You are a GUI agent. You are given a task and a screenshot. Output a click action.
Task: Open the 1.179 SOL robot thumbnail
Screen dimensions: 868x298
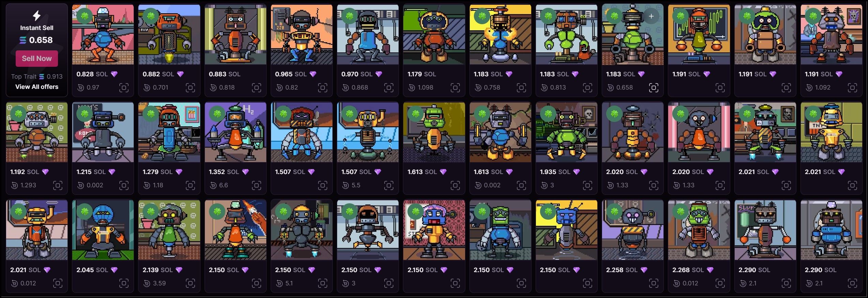click(x=434, y=34)
